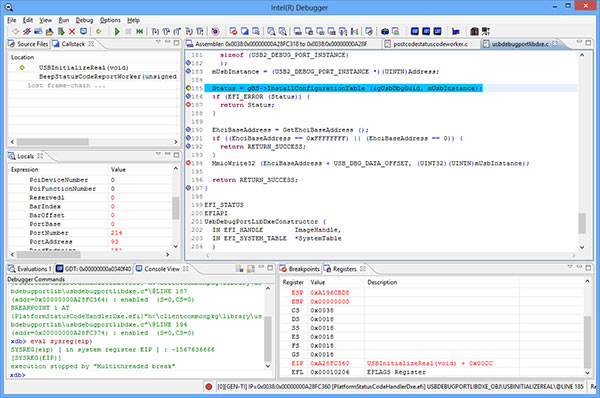Screen dimensions: 600x398
Task: Click the breakpoint icon with red dot in toolbar
Action: pos(233,31)
